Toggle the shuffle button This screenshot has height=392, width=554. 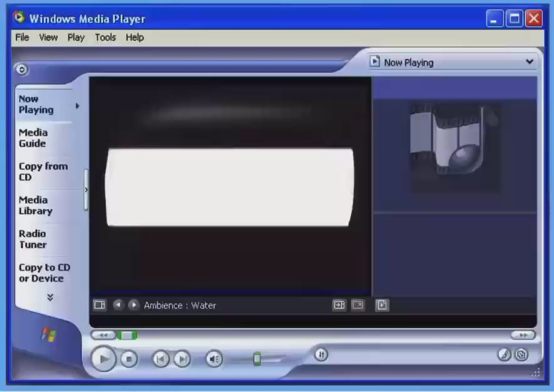click(x=321, y=354)
